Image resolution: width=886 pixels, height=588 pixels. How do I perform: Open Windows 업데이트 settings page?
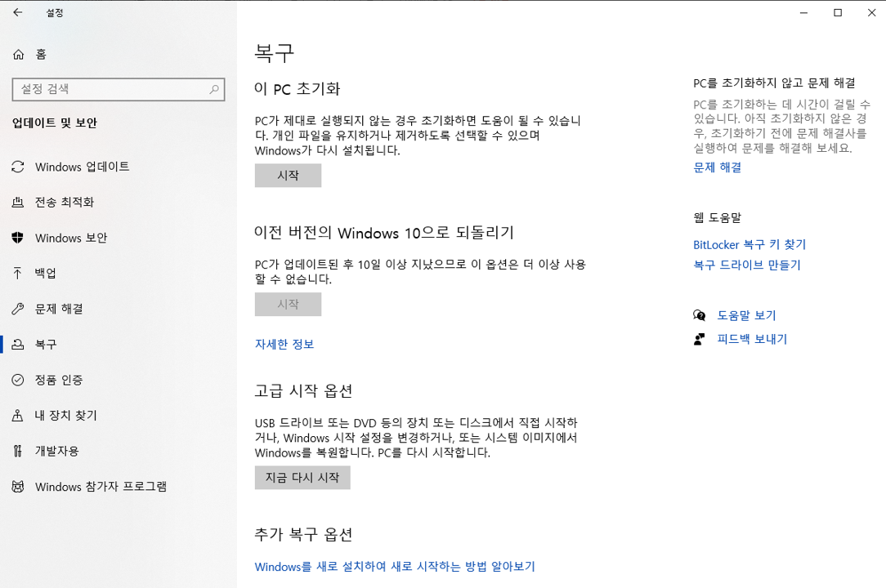(83, 167)
